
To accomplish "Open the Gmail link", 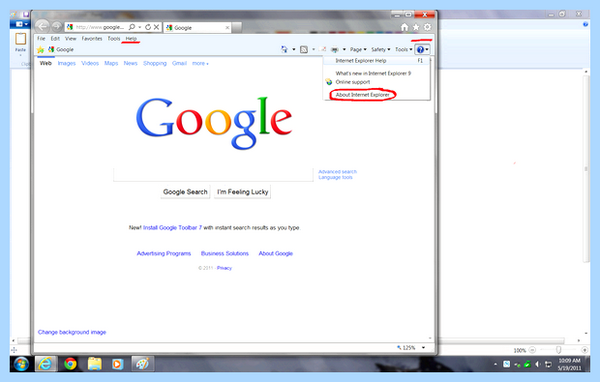I will 179,63.
